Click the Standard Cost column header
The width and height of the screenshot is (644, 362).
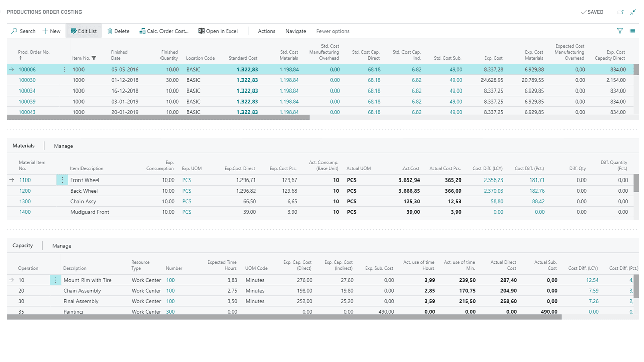tap(243, 58)
